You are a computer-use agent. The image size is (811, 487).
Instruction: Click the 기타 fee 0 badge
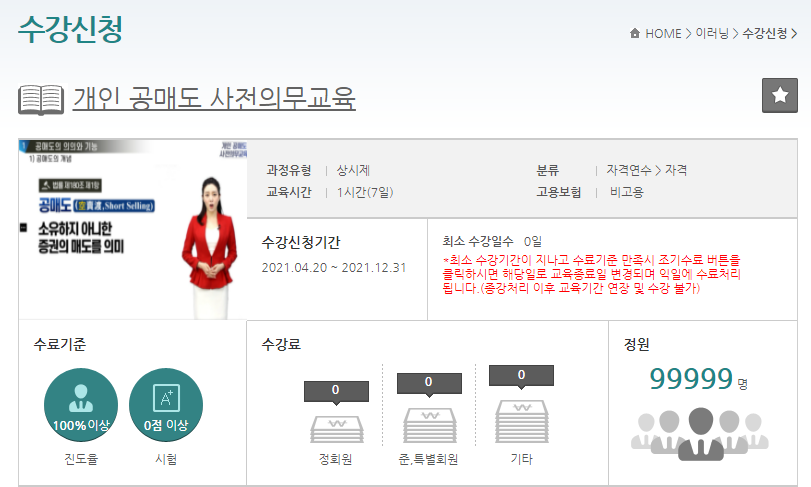pos(521,375)
